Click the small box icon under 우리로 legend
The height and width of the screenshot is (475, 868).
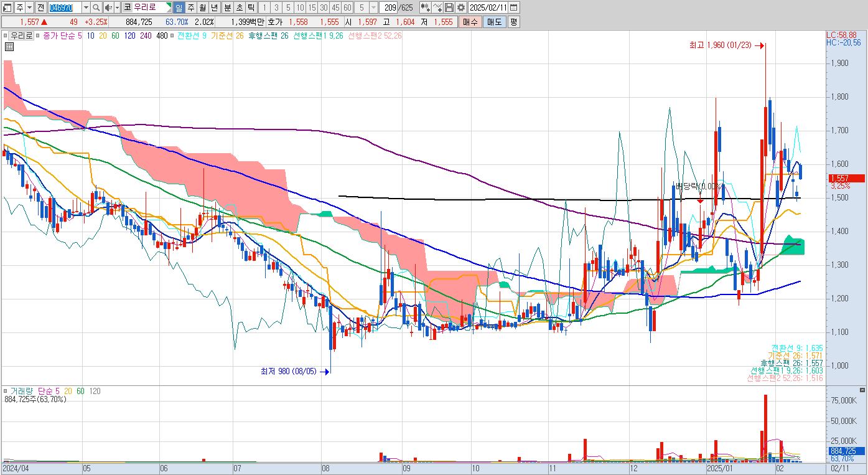pyautogui.click(x=9, y=46)
